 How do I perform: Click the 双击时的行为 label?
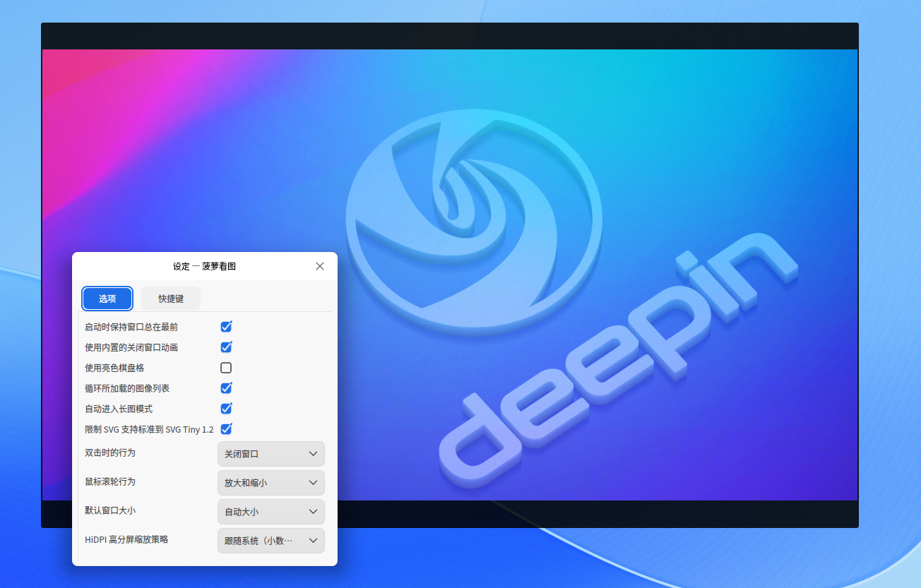pyautogui.click(x=110, y=452)
